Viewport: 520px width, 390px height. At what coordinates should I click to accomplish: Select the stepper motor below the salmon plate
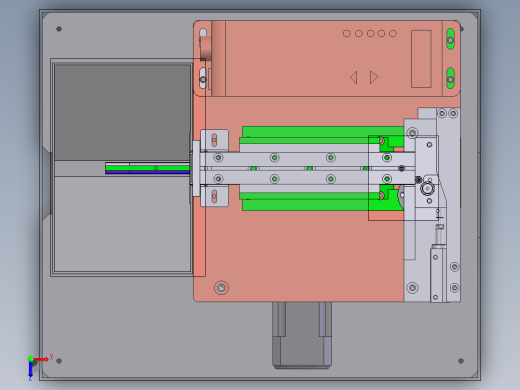pos(302,335)
